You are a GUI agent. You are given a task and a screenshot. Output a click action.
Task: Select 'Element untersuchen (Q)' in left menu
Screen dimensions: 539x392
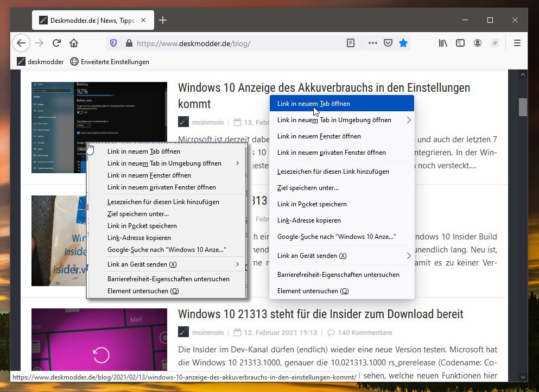point(167,291)
